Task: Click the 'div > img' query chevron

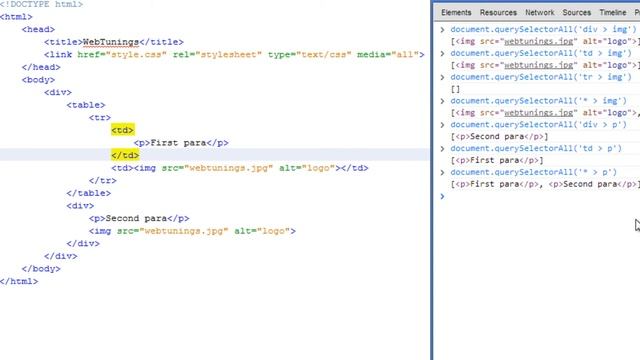Action: click(442, 30)
